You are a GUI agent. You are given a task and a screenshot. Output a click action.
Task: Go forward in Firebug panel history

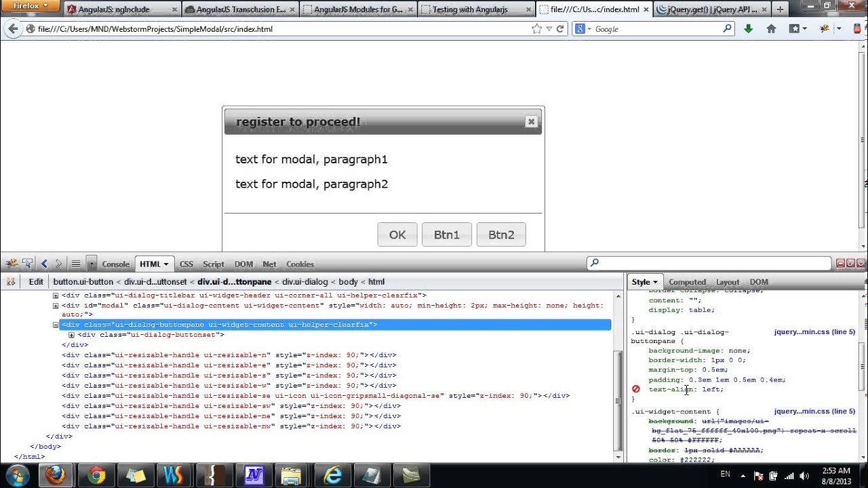[x=58, y=264]
